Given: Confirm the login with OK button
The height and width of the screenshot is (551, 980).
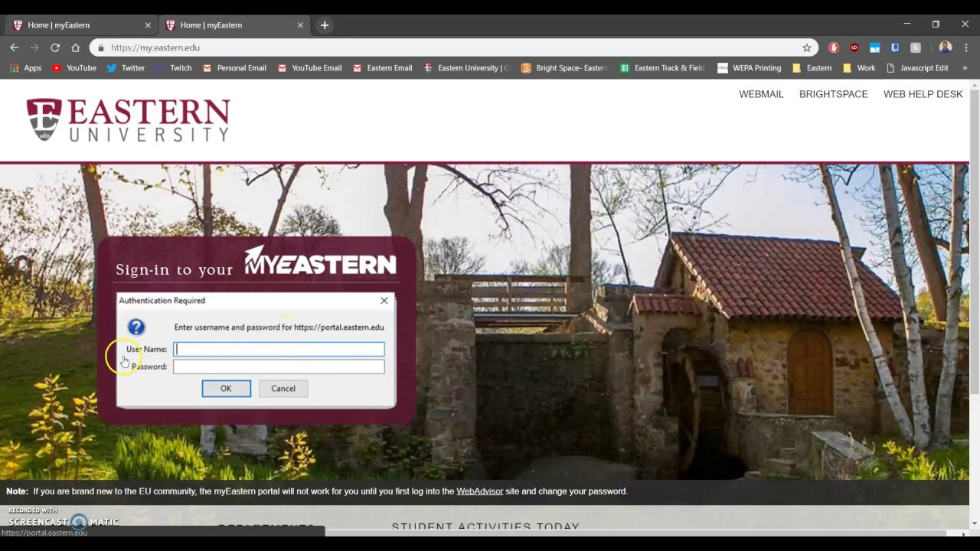Looking at the screenshot, I should 226,389.
